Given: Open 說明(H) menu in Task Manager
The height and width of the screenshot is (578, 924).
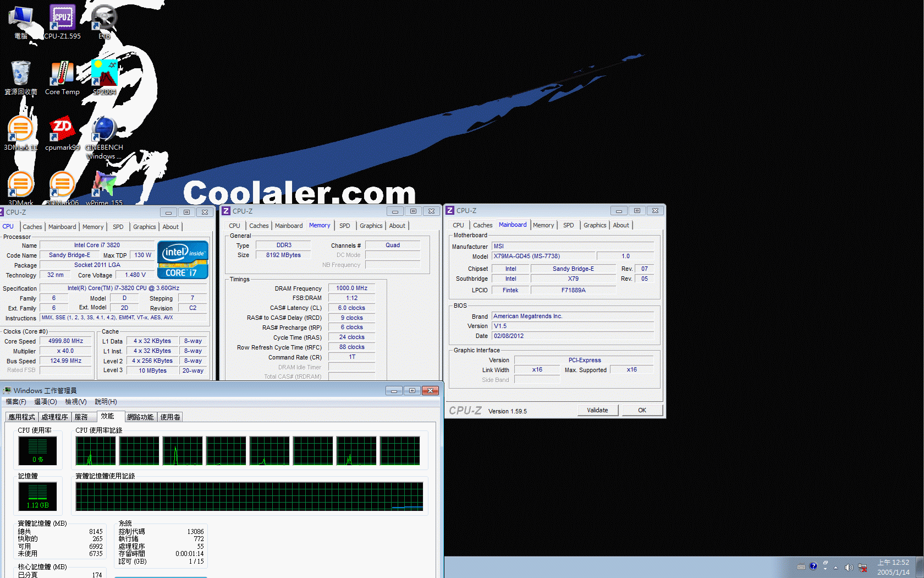Looking at the screenshot, I should [x=106, y=402].
